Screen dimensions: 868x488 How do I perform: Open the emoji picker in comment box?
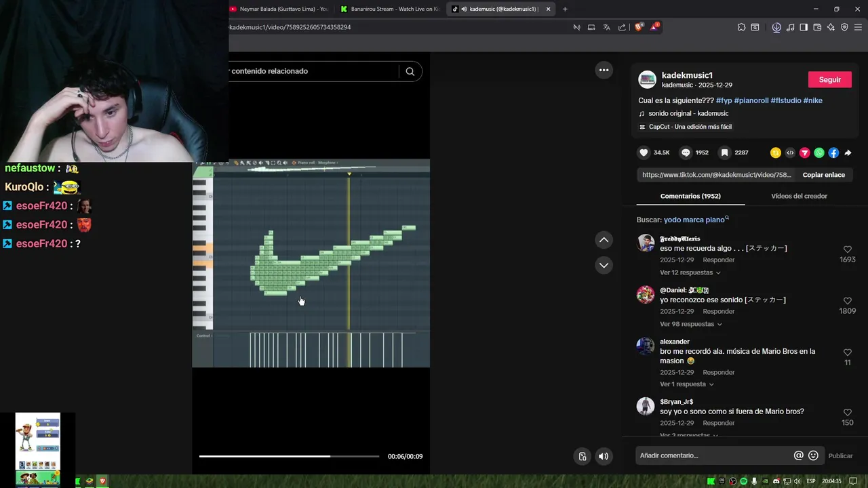[x=813, y=455]
